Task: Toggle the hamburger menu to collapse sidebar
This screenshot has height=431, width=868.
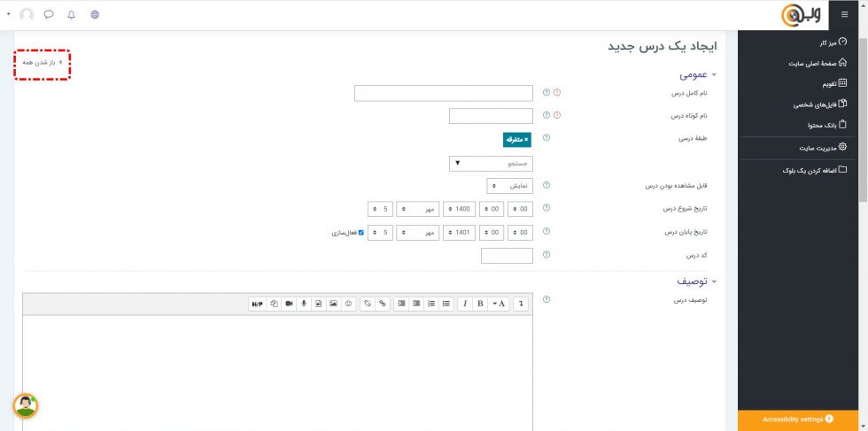Action: 844,14
